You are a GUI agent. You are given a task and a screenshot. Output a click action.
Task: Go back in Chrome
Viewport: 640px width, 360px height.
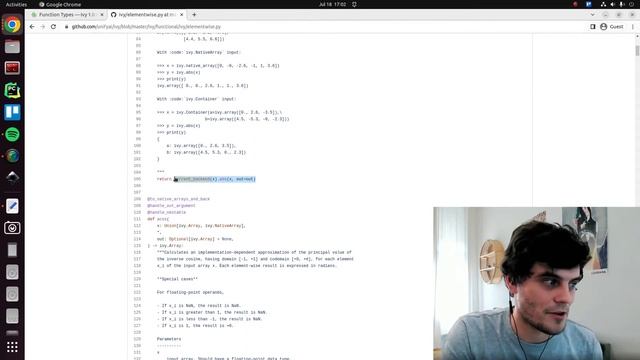[32, 27]
